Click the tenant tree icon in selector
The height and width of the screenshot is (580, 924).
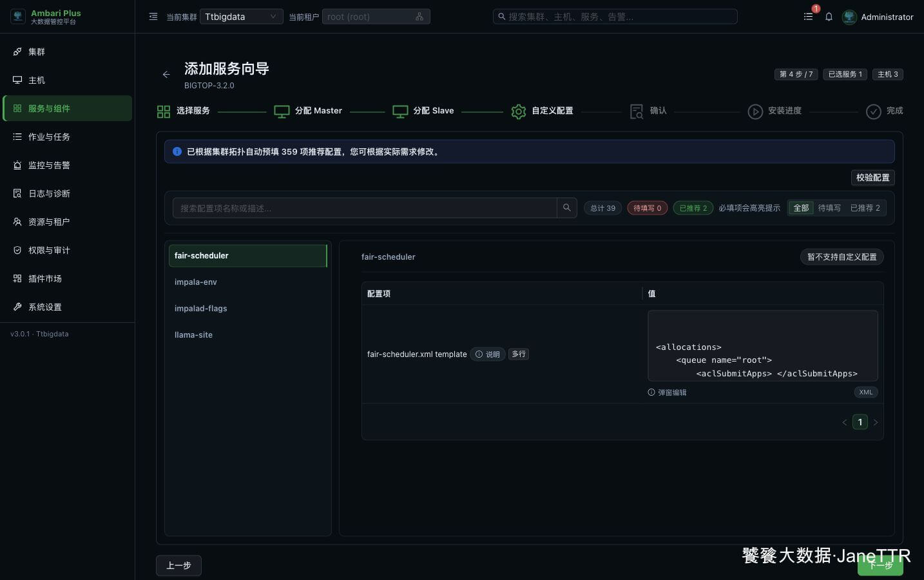(x=419, y=17)
